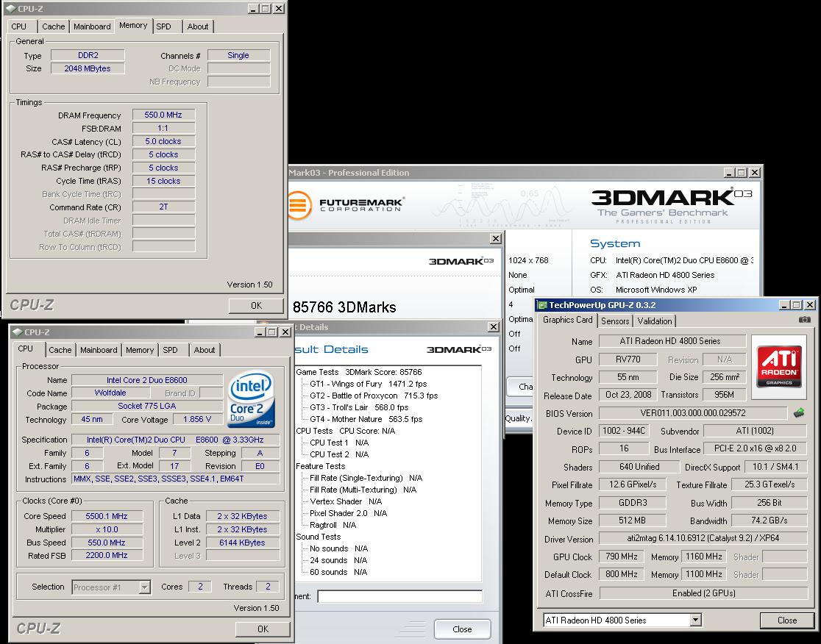Click GPU name RV770 field
Screen dimensions: 821x644
click(x=628, y=359)
